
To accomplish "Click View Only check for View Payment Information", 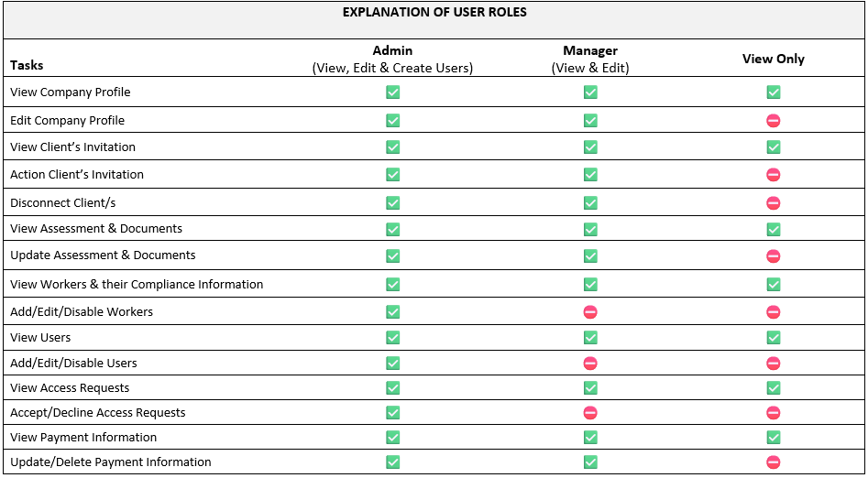I will point(774,438).
